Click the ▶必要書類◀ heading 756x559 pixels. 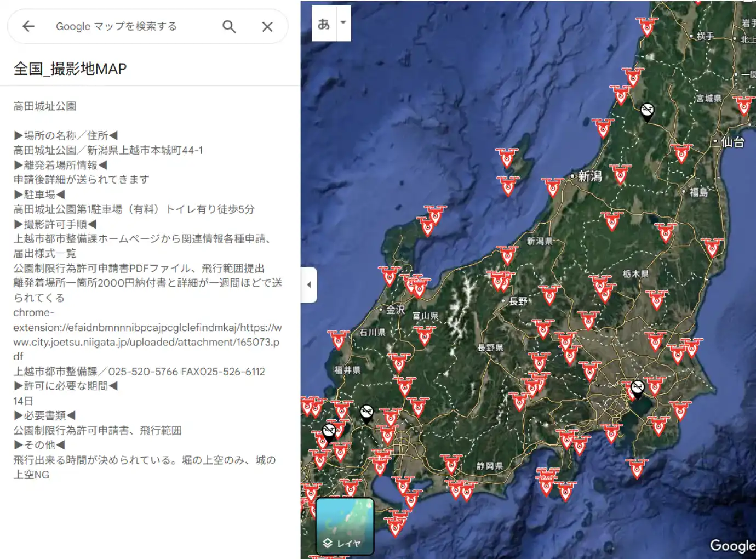point(45,415)
